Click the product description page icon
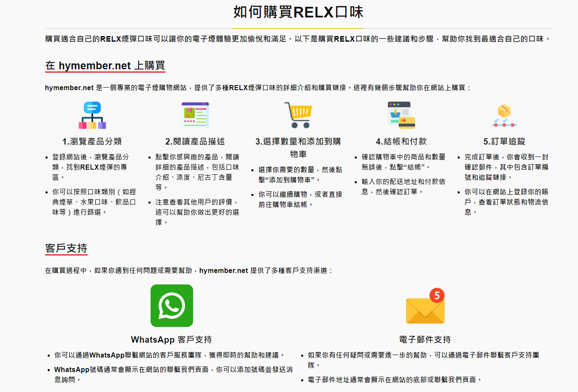The width and height of the screenshot is (578, 392). [195, 115]
